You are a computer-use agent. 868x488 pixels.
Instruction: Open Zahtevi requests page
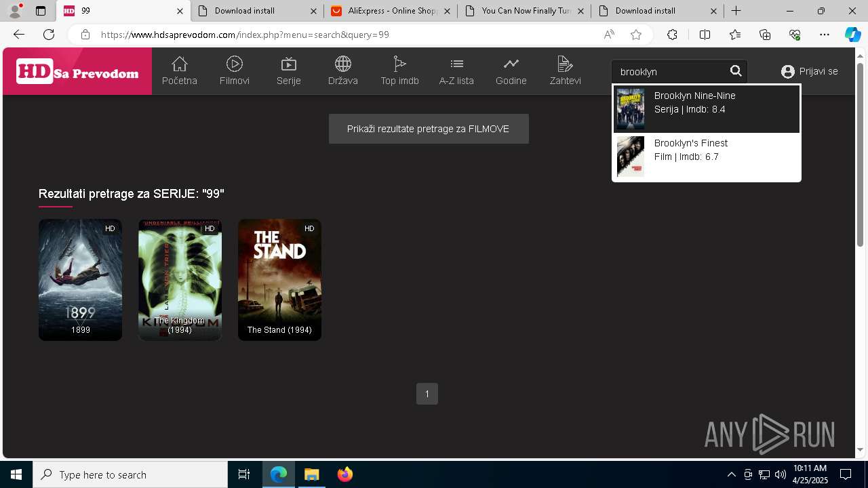(x=565, y=71)
